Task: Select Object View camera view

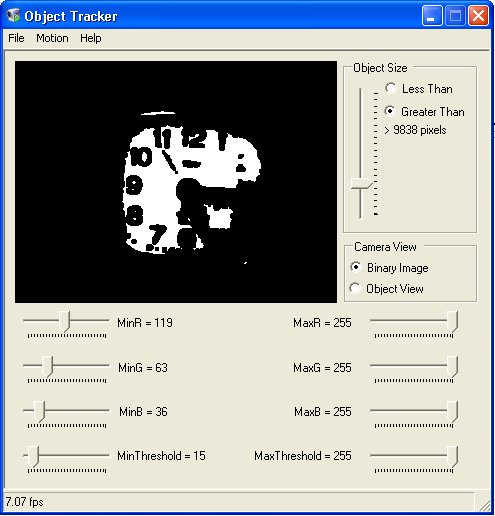Action: tap(387, 288)
